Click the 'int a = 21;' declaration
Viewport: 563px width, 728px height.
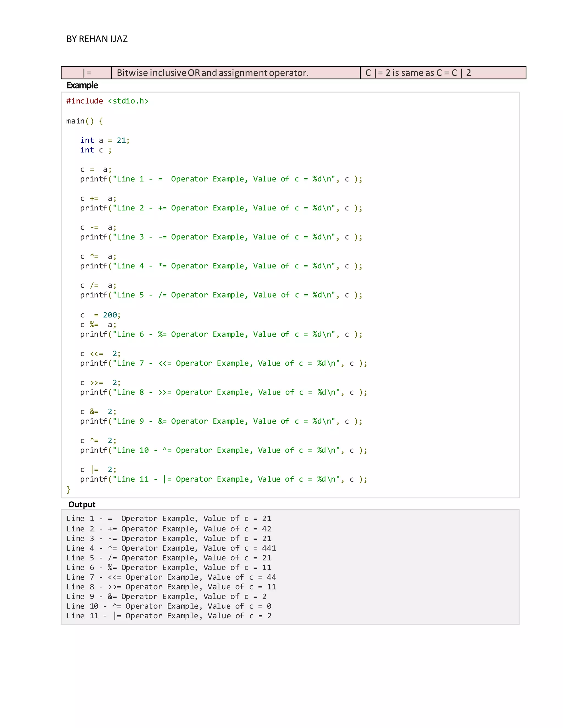click(104, 140)
